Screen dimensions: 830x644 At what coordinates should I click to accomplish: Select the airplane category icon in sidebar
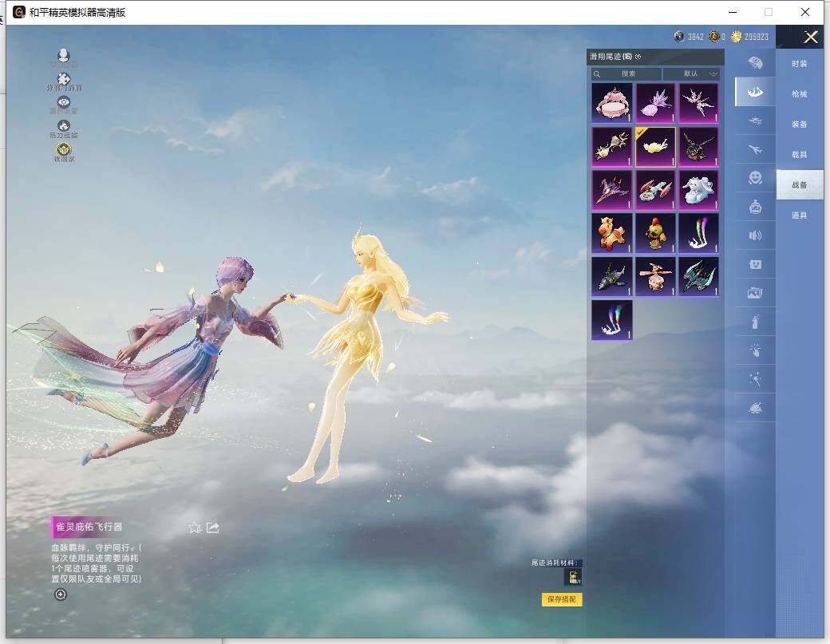[x=755, y=150]
